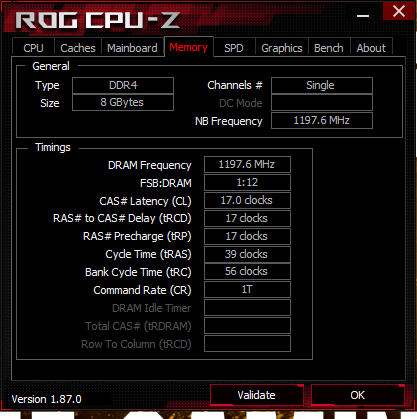This screenshot has width=417, height=419.
Task: Open the Bench tab
Action: [329, 48]
